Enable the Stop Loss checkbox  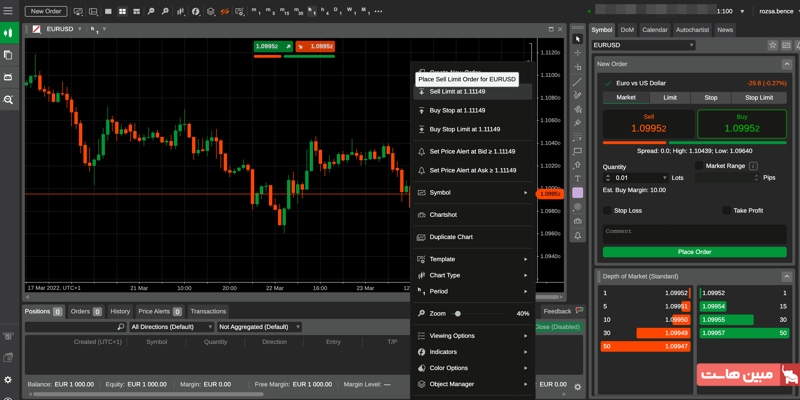607,211
